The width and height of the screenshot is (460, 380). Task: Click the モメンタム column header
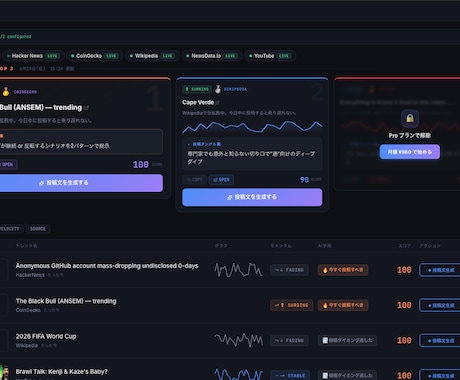(281, 246)
